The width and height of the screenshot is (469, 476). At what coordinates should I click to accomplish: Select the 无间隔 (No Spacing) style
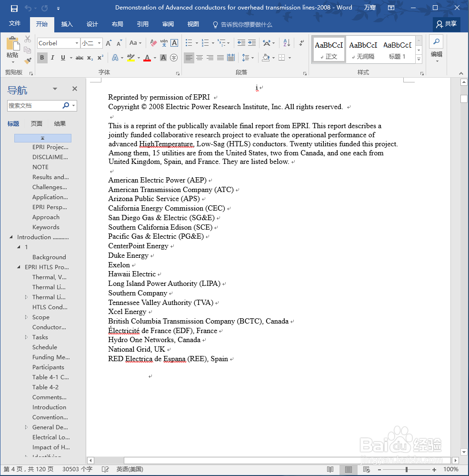pyautogui.click(x=363, y=50)
